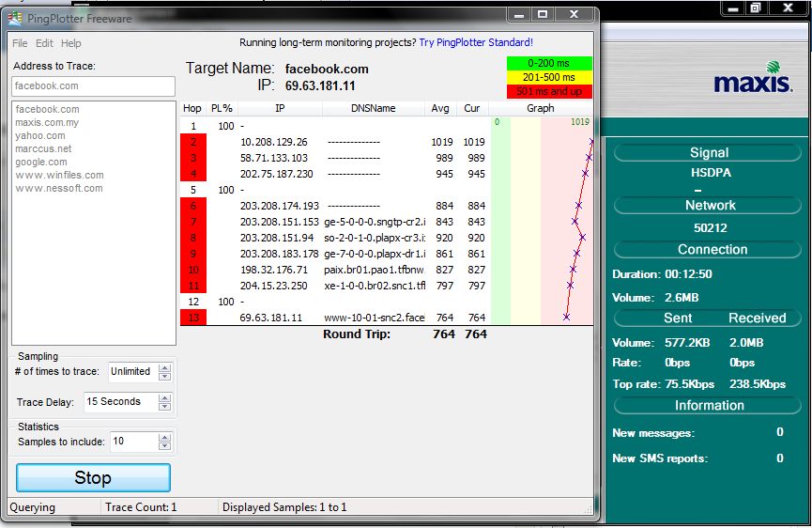
Task: Select marccus.net in the address history list
Action: (43, 148)
